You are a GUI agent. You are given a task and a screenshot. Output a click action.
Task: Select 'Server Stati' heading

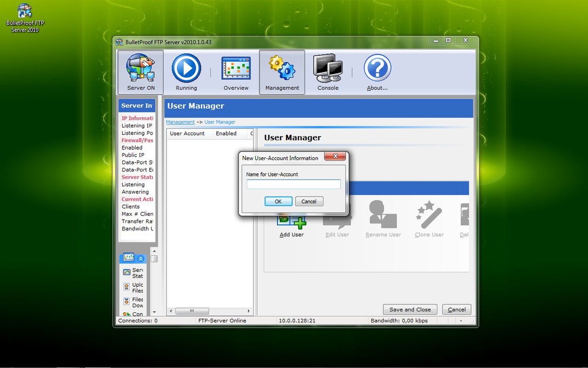[137, 177]
